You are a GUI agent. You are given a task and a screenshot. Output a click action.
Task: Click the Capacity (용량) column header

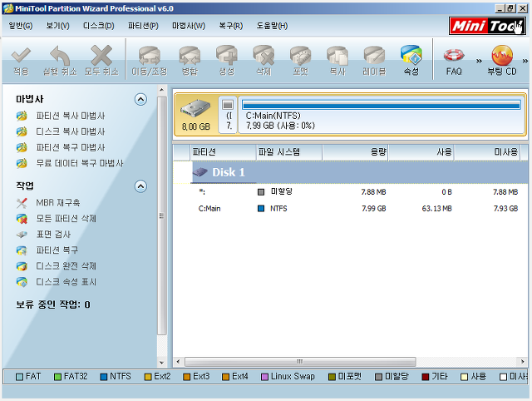click(355, 152)
